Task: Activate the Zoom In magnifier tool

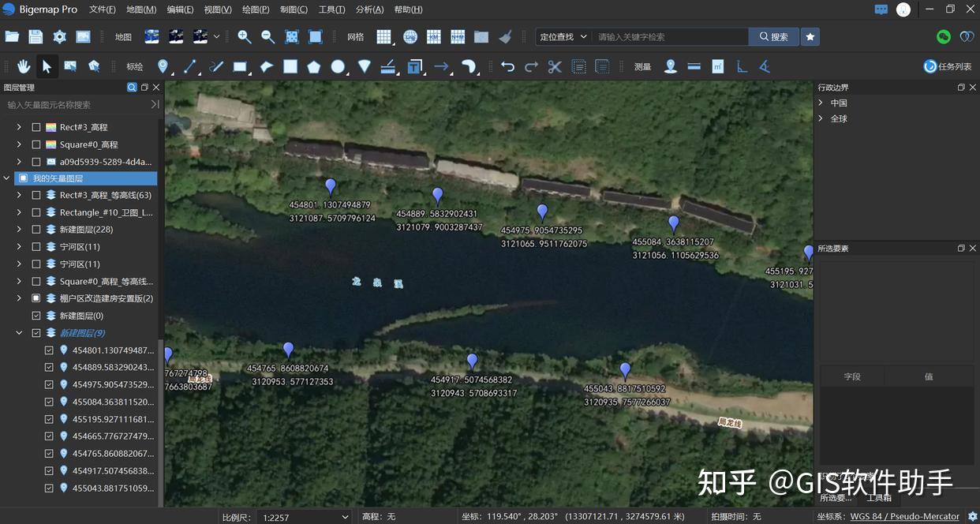Action: 245,36
